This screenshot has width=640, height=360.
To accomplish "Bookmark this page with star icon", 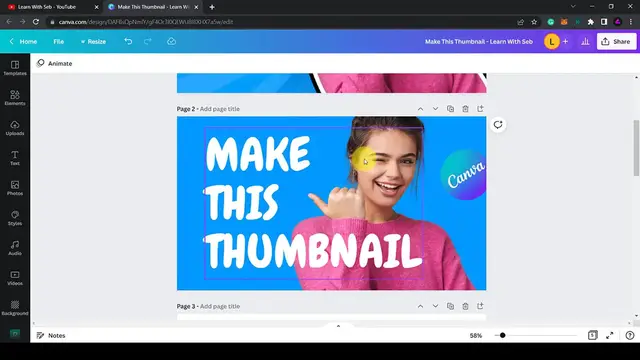I will coord(534,22).
